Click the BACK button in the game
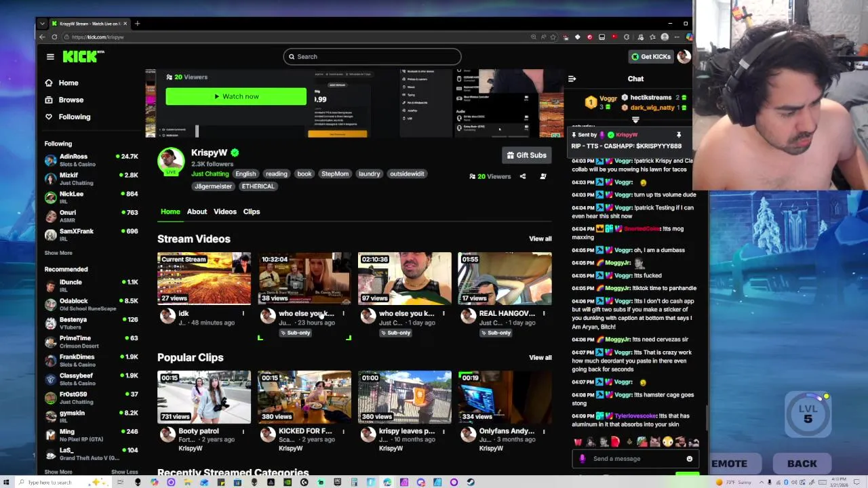Viewport: 868px width, 488px height. click(802, 464)
